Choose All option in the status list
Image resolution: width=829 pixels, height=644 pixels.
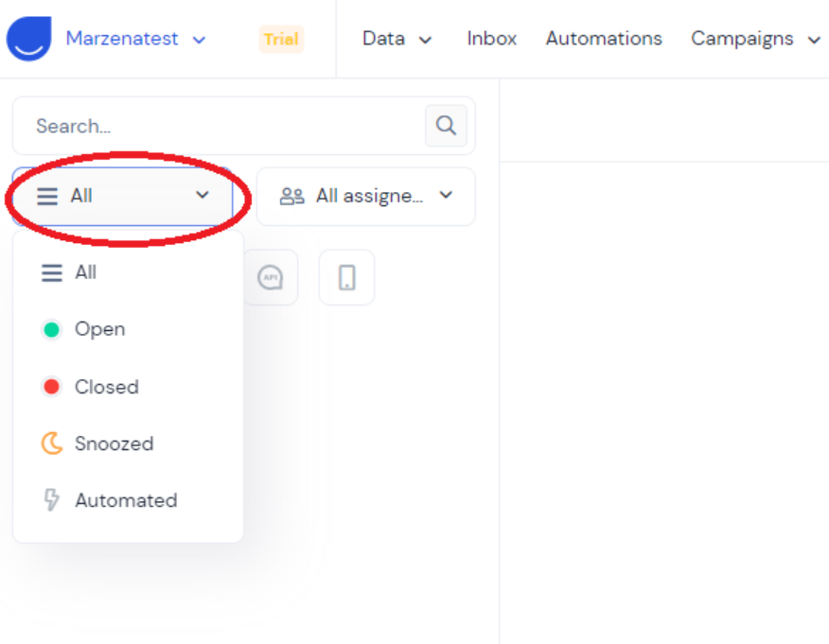tap(85, 272)
